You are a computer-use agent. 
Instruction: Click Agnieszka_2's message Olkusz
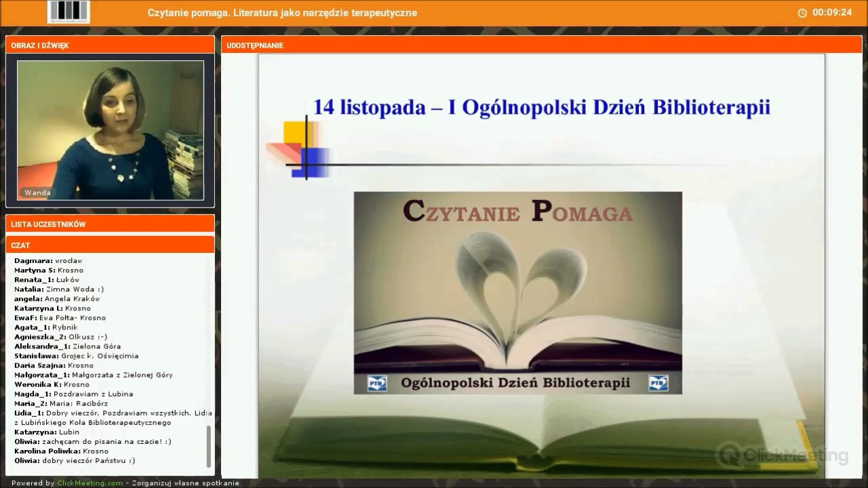coord(61,336)
